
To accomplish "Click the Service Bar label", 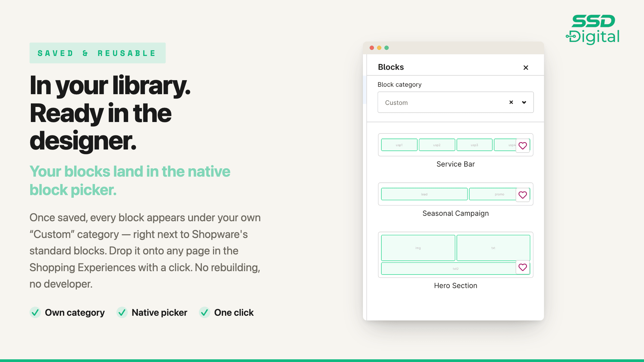I will point(455,164).
